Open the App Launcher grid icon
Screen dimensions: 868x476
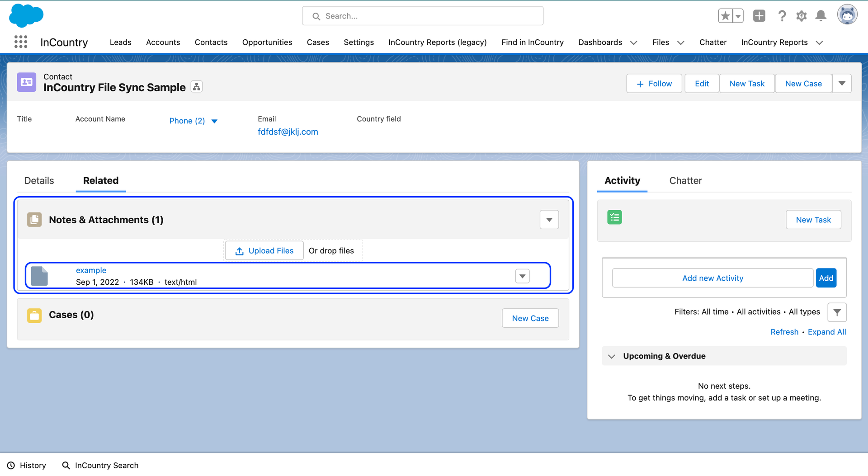coord(21,42)
